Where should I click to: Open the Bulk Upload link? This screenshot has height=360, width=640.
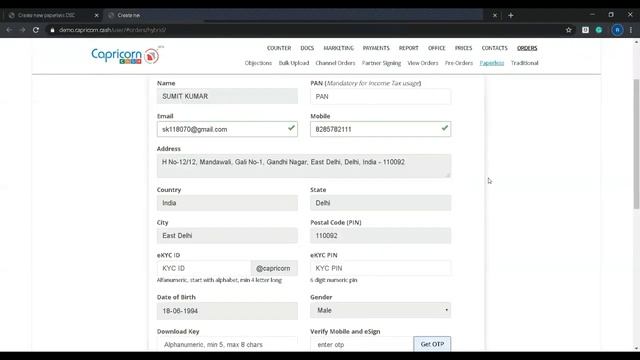pos(294,63)
